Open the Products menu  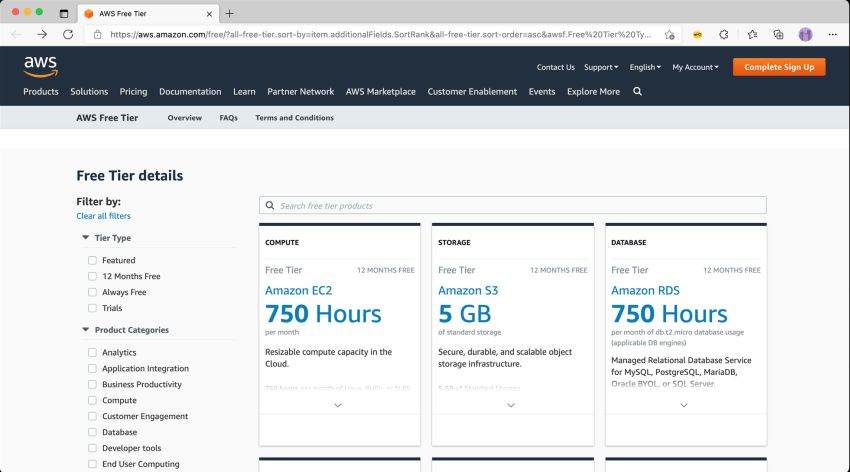coord(41,92)
